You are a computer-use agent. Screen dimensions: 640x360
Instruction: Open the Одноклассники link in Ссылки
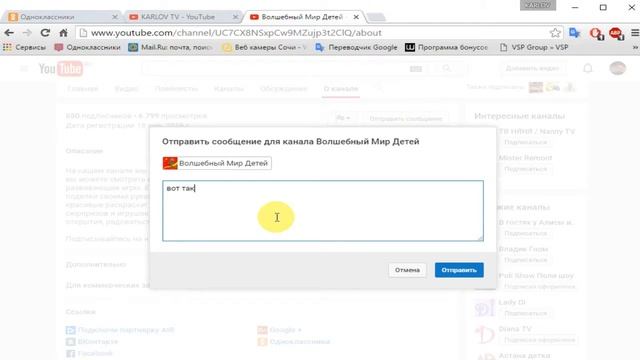[294, 341]
